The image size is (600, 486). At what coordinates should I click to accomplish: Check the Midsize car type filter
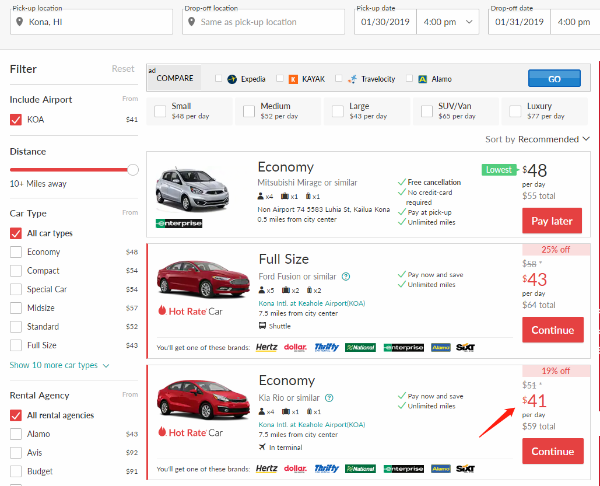[x=16, y=308]
